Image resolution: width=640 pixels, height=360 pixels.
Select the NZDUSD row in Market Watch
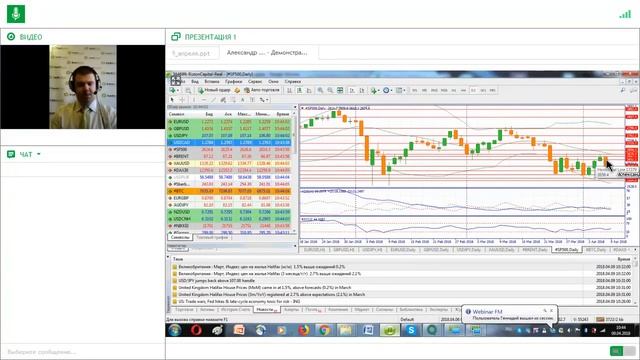coord(230,212)
